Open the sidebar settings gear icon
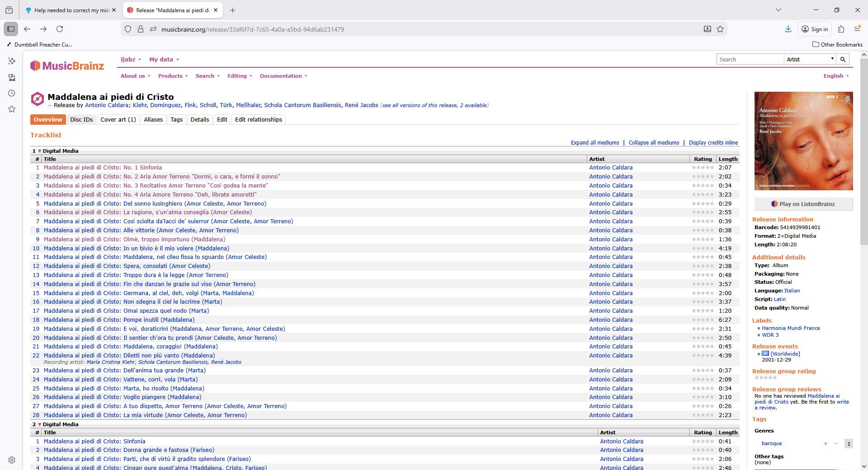Screen dimensions: 868x470 point(12,460)
